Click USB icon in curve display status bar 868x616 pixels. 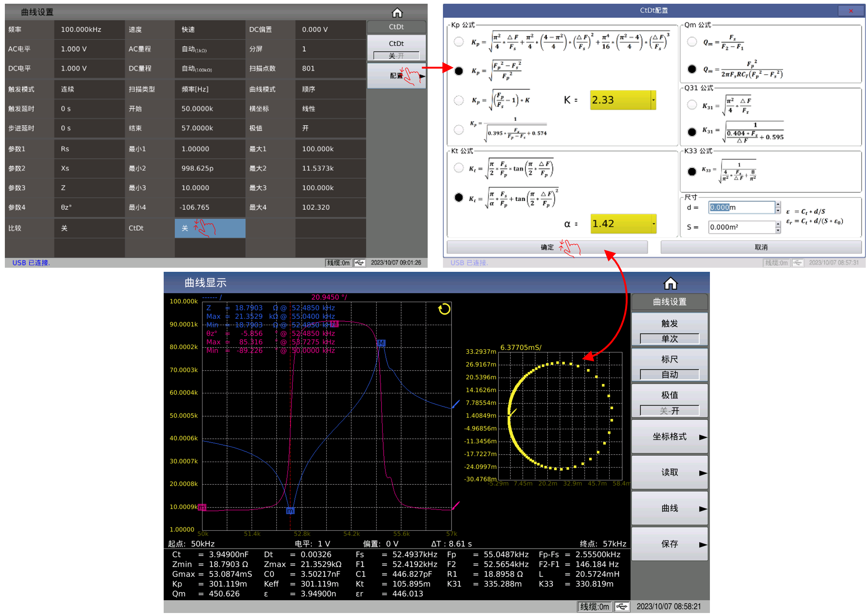(622, 607)
